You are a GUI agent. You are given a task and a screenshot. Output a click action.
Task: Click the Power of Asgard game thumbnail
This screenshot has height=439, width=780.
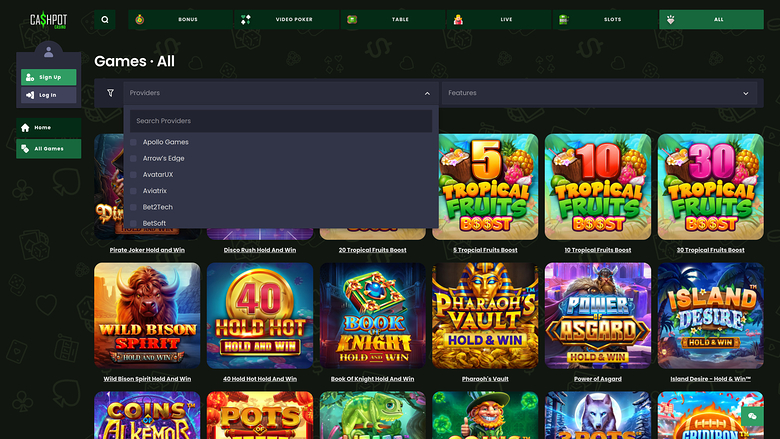click(x=598, y=316)
